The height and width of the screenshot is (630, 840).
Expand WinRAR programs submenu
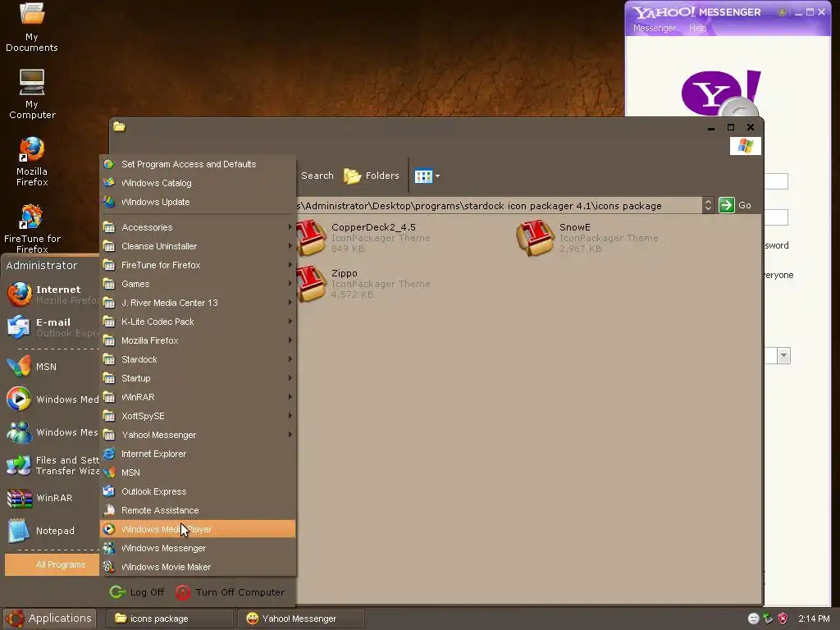198,397
